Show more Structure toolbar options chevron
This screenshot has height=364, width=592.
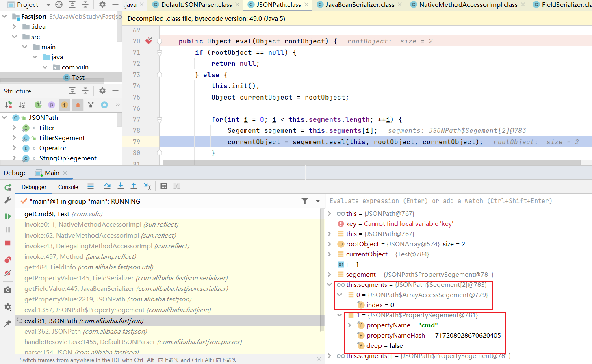pos(117,104)
